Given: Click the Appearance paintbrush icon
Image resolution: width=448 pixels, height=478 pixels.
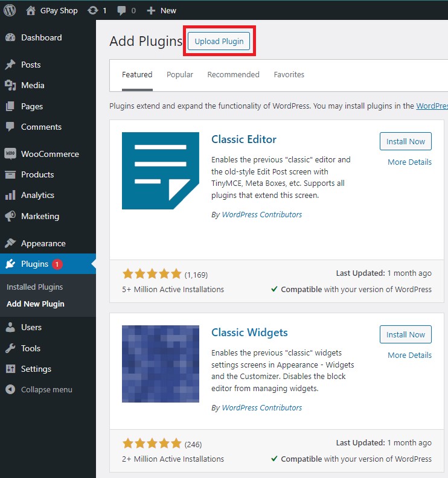Looking at the screenshot, I should (10, 243).
